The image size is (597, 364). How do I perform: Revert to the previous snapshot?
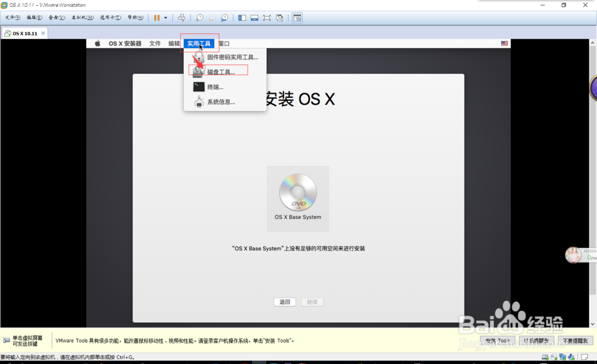[x=212, y=18]
